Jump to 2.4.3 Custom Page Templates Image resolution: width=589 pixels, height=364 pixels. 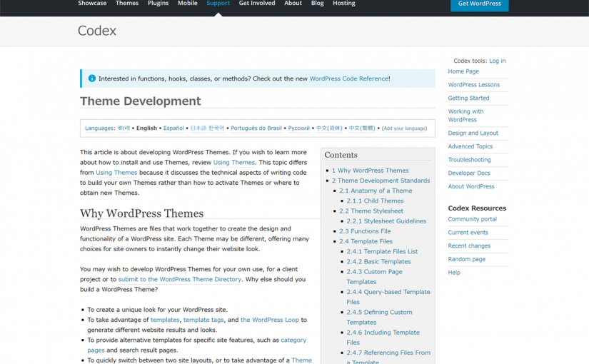[x=375, y=277]
